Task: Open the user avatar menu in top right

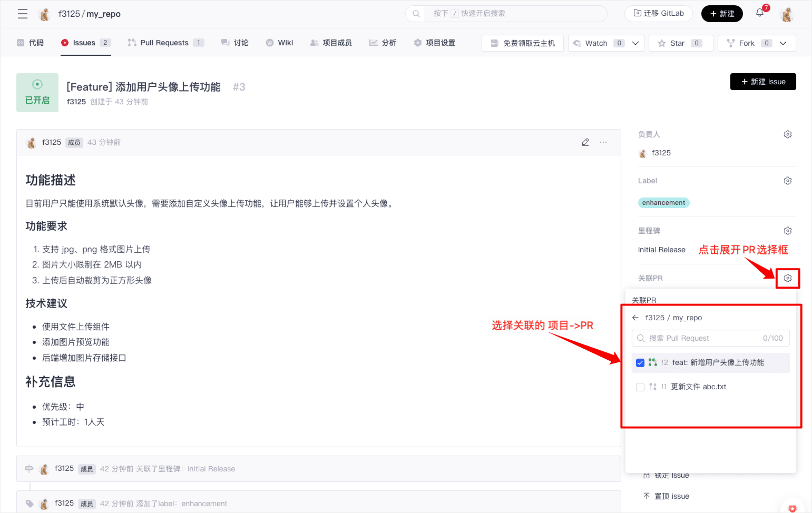Action: [787, 14]
